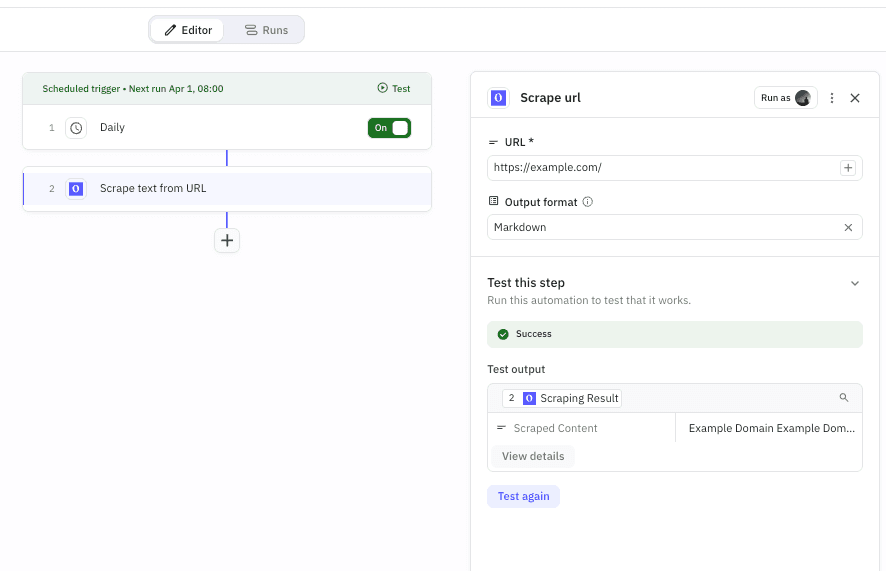
Task: Click the Scrape url panel header icon
Action: point(498,98)
